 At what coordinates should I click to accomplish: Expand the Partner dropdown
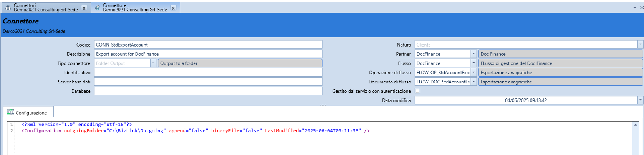point(473,54)
